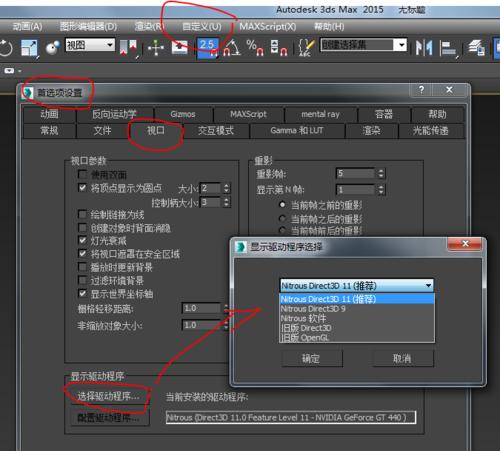Click the installed driver text field
The width and height of the screenshot is (500, 451).
[x=291, y=417]
